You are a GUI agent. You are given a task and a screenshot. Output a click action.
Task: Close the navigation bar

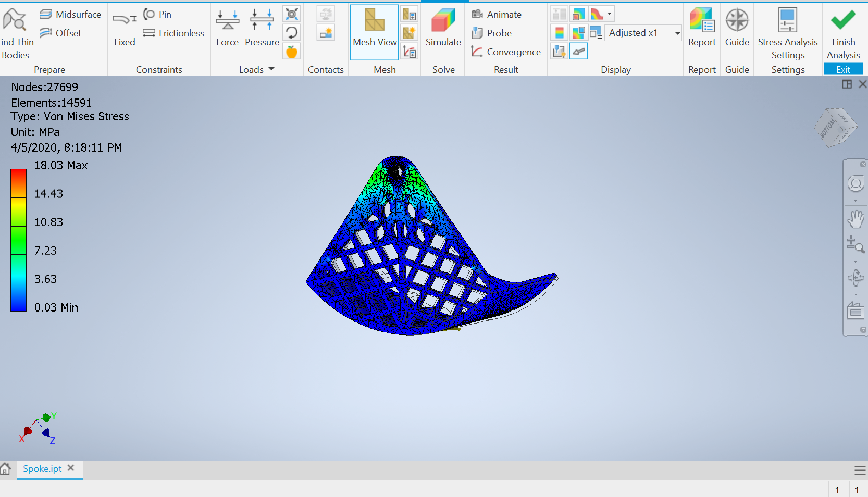point(863,164)
